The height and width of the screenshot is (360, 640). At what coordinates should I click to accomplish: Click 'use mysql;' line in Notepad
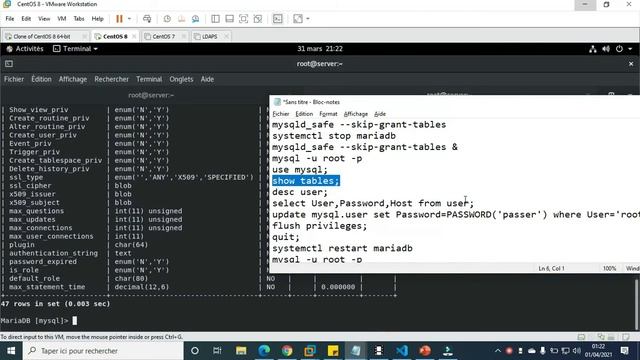(x=300, y=170)
